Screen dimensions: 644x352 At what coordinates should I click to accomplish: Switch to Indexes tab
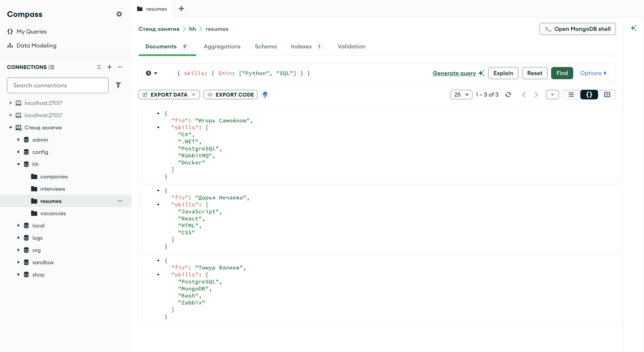[307, 46]
